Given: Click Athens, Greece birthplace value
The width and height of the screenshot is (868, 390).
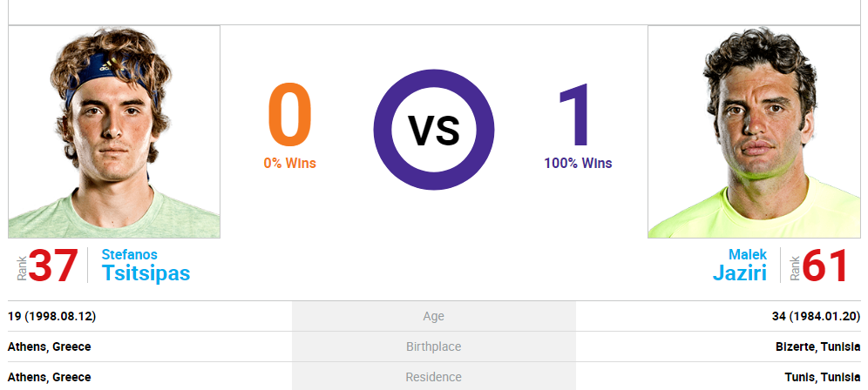Looking at the screenshot, I should 50,346.
